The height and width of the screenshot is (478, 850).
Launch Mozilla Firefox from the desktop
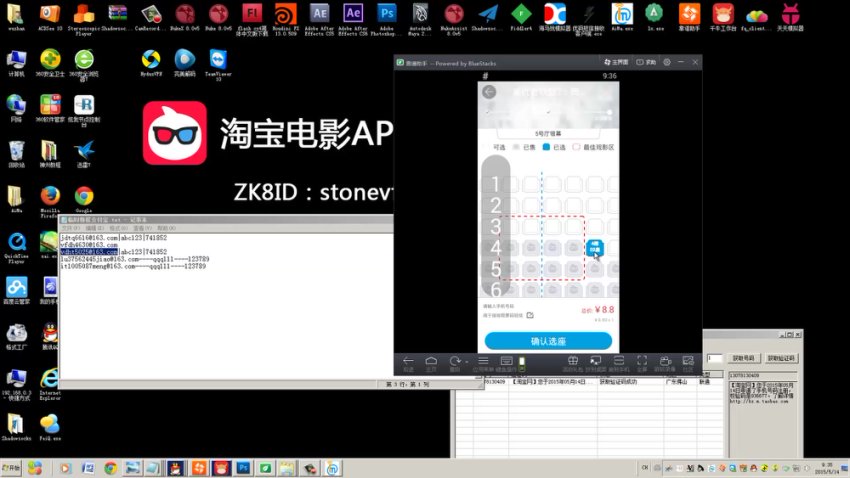[x=50, y=197]
